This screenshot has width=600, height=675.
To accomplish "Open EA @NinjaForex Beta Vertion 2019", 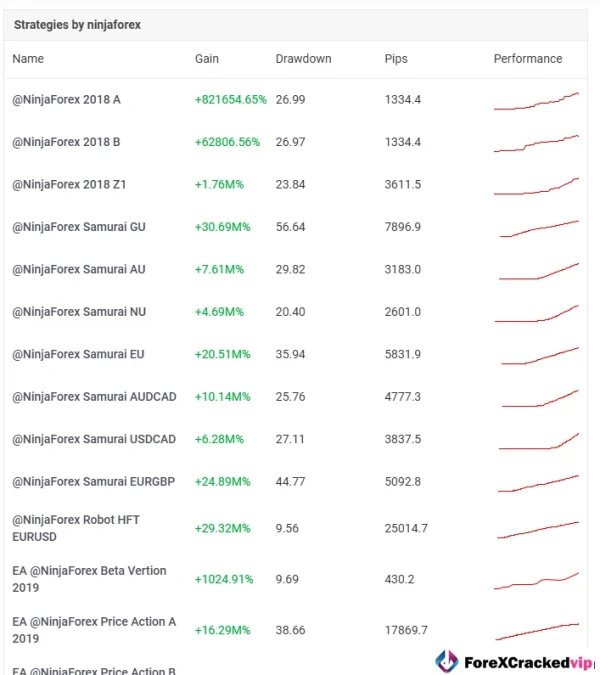I will 89,579.
